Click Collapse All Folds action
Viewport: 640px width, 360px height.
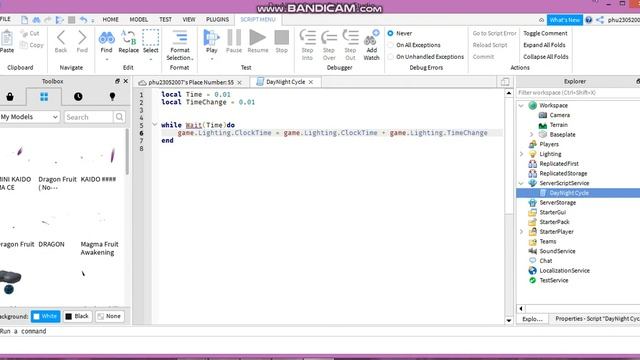point(546,57)
